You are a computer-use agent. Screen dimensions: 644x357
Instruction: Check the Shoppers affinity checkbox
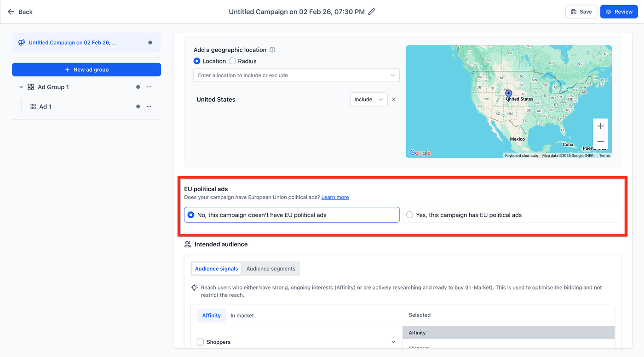200,342
